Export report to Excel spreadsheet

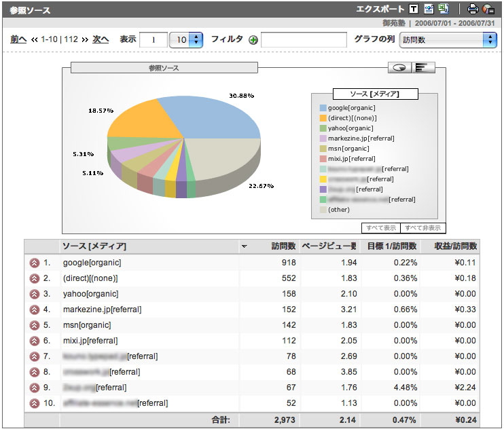pos(443,9)
